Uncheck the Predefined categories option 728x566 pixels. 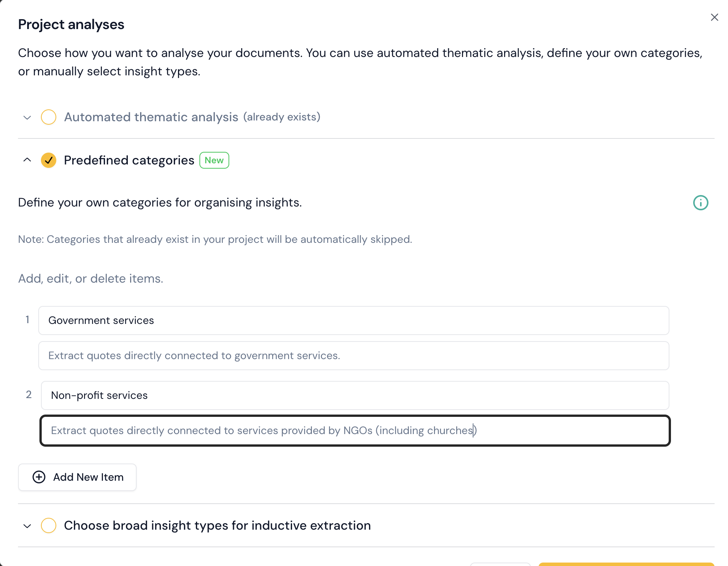(x=49, y=160)
